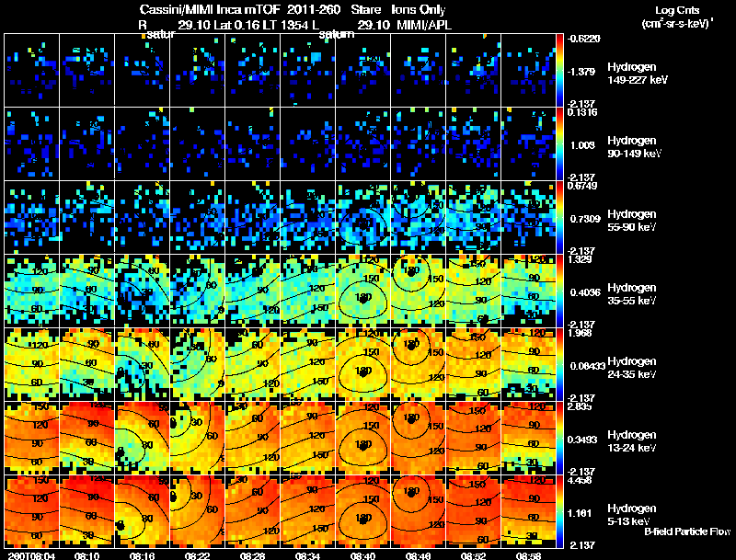Image resolution: width=736 pixels, height=560 pixels.
Task: Click the '08:34' time axis label
Action: [x=307, y=555]
